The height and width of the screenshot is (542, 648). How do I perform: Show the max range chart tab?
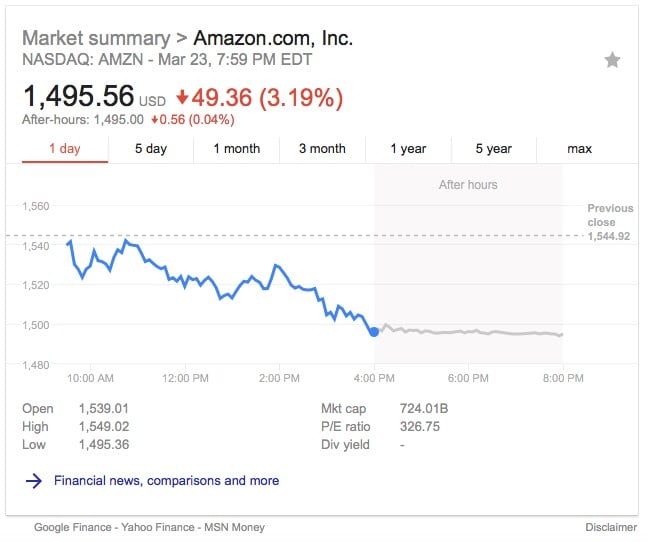coord(579,149)
